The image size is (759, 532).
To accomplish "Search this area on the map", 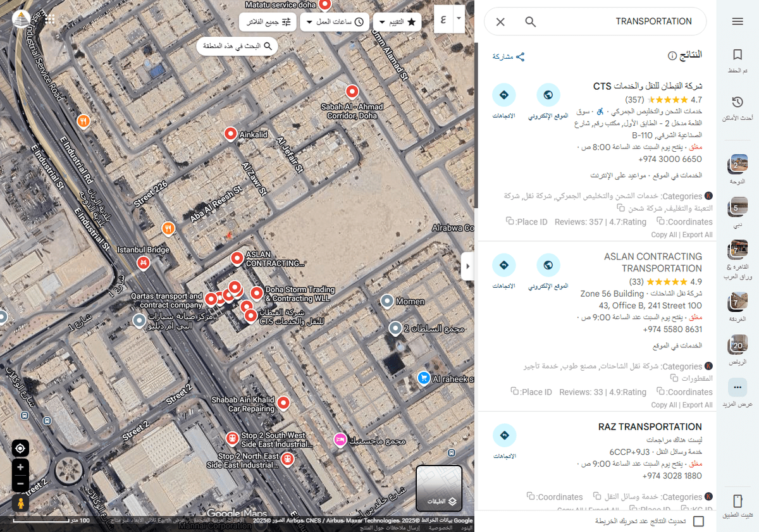I will (237, 46).
